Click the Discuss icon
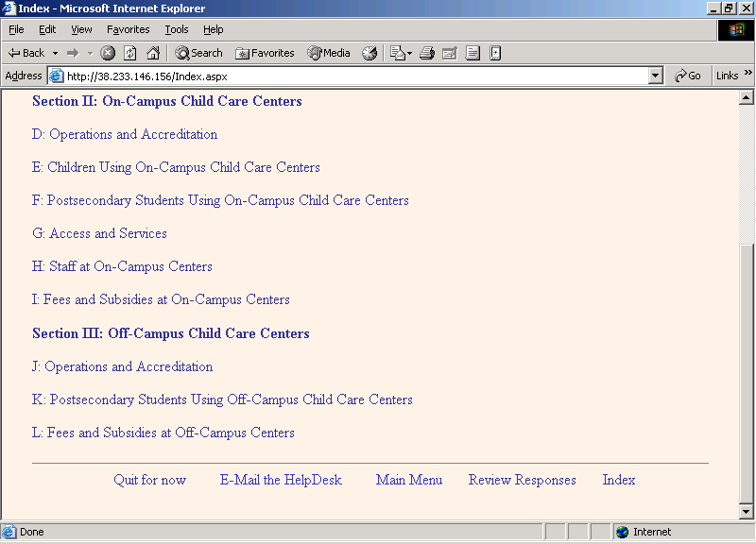Viewport: 756px width, 544px height. coord(472,53)
